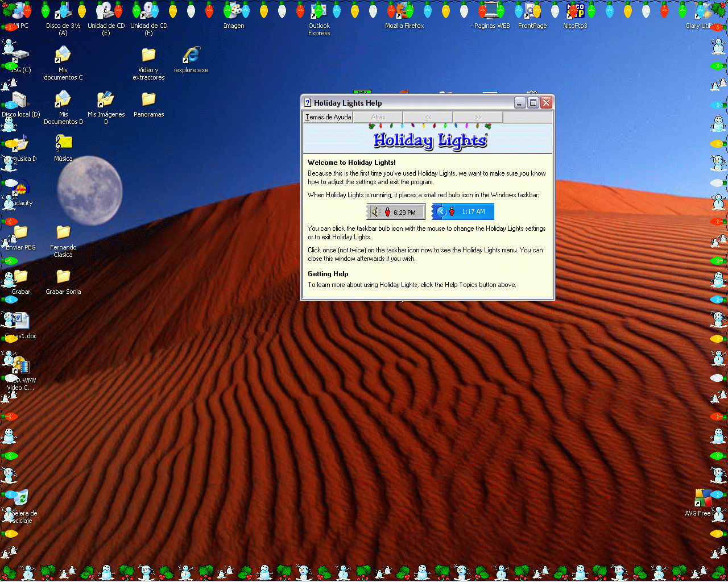The width and height of the screenshot is (728, 582).
Task: Click the Holiday Lights logo banner
Action: click(430, 140)
